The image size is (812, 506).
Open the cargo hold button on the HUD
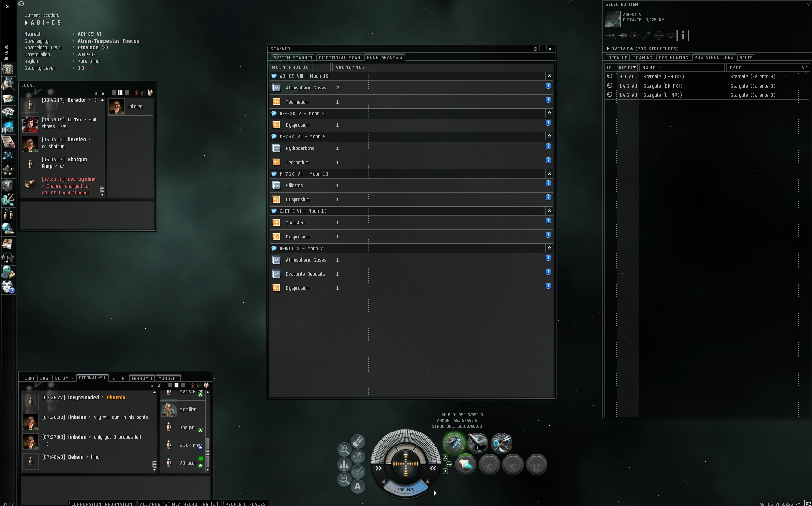(358, 441)
